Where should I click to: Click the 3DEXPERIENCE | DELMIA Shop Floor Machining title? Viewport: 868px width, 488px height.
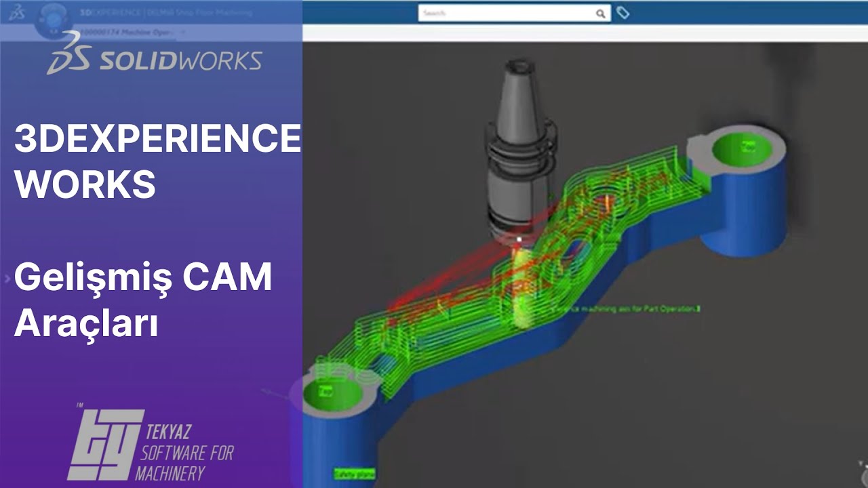click(x=165, y=13)
